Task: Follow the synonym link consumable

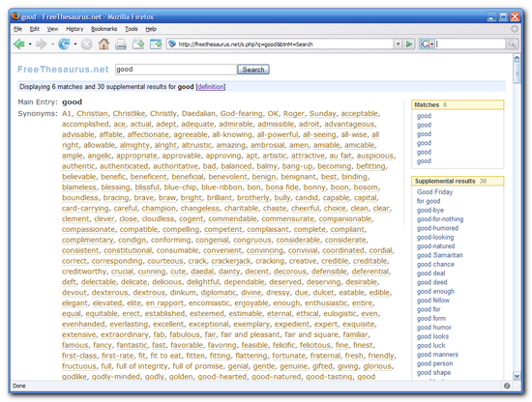Action: tap(177, 250)
